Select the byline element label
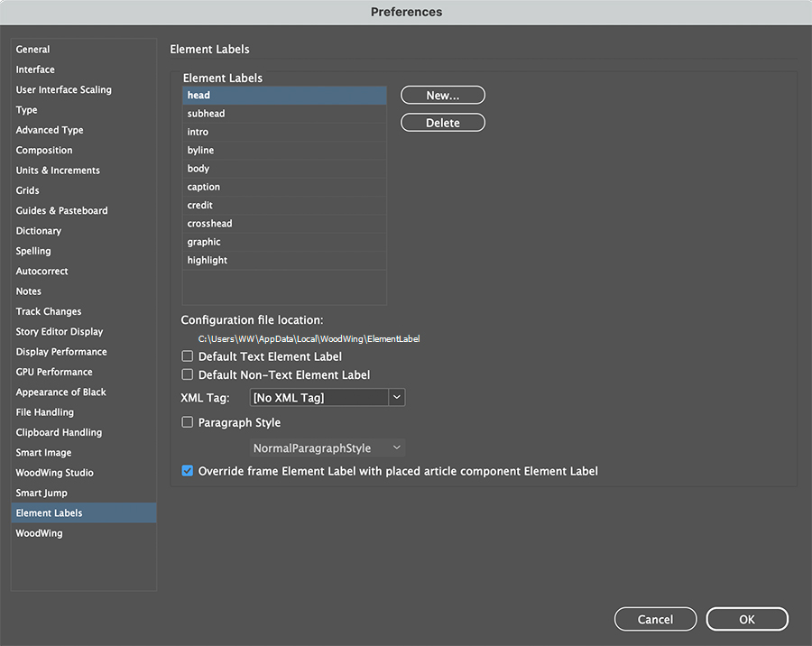Image resolution: width=812 pixels, height=646 pixels. 284,151
